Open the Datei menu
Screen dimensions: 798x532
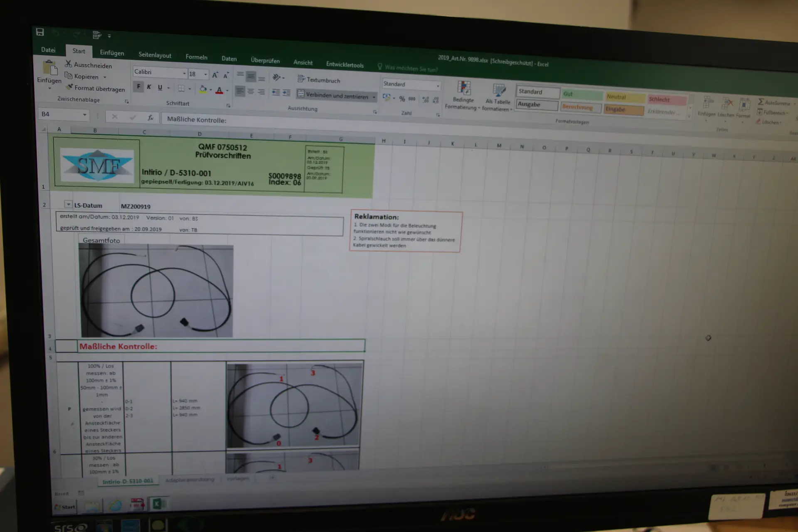pos(48,49)
